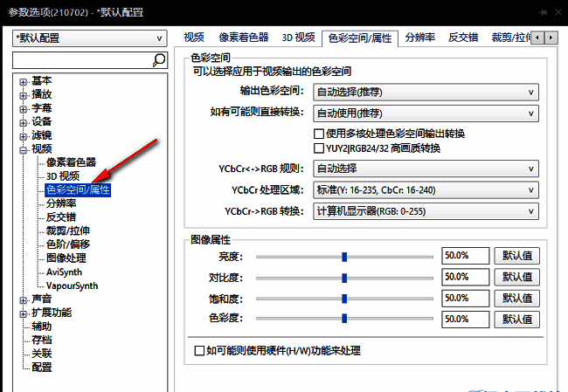Expand the 声音 tree node

[x=23, y=299]
